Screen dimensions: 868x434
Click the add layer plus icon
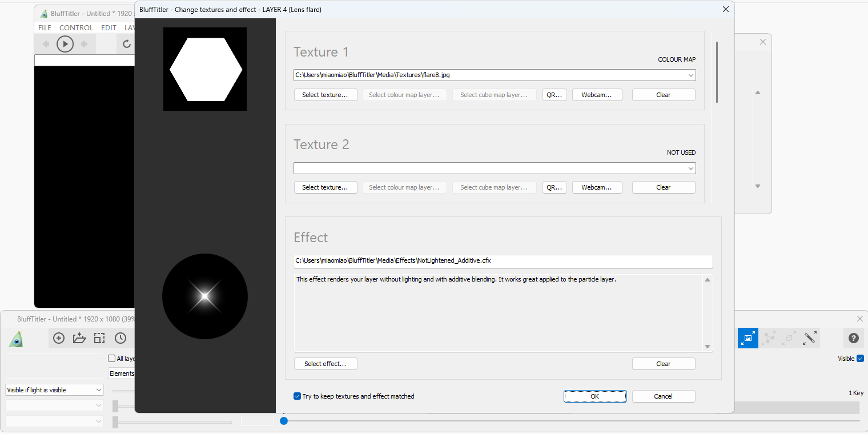coord(59,338)
